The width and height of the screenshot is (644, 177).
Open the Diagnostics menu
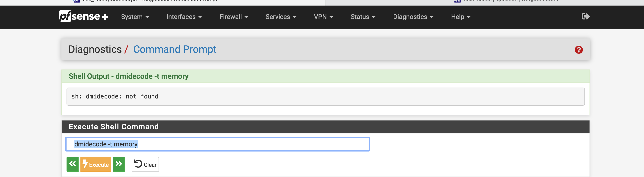tap(413, 17)
